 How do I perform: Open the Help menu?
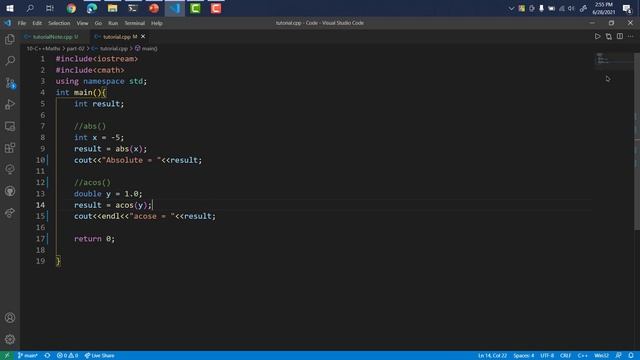click(157, 23)
